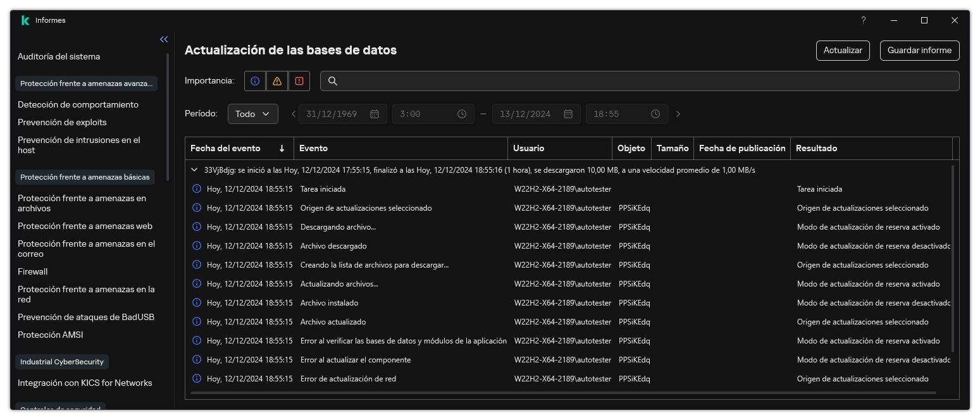
Task: Open the help question mark icon
Action: (x=863, y=20)
